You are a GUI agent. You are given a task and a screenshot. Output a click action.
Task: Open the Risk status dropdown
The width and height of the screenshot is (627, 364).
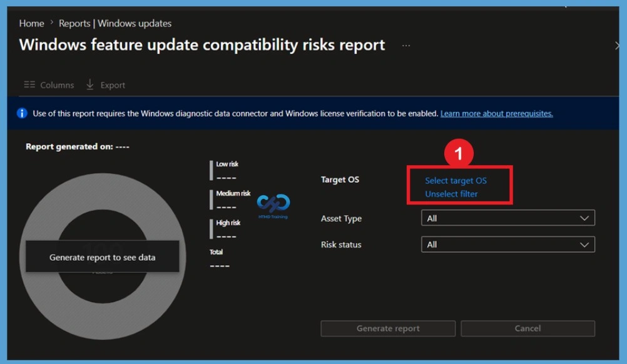[x=508, y=245]
